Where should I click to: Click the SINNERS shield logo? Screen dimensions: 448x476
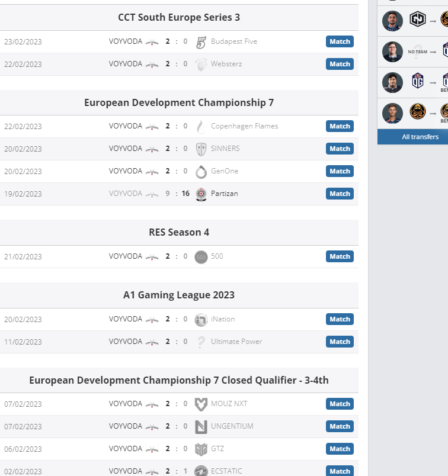pyautogui.click(x=201, y=149)
